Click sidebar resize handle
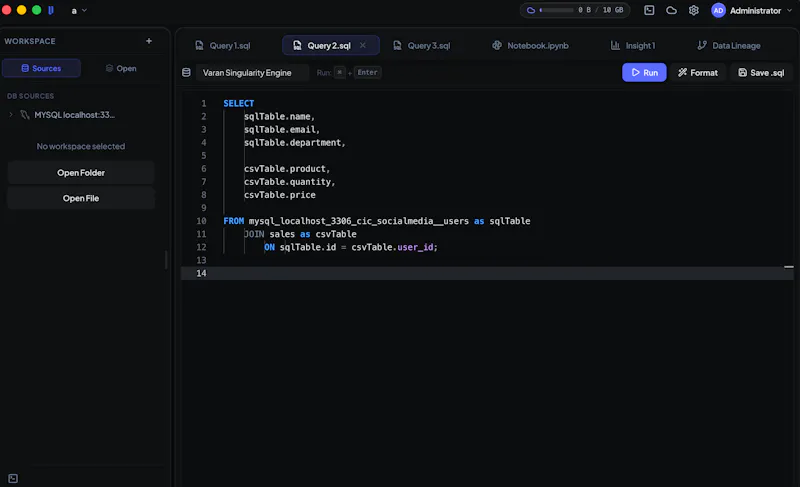This screenshot has height=487, width=800. point(166,260)
